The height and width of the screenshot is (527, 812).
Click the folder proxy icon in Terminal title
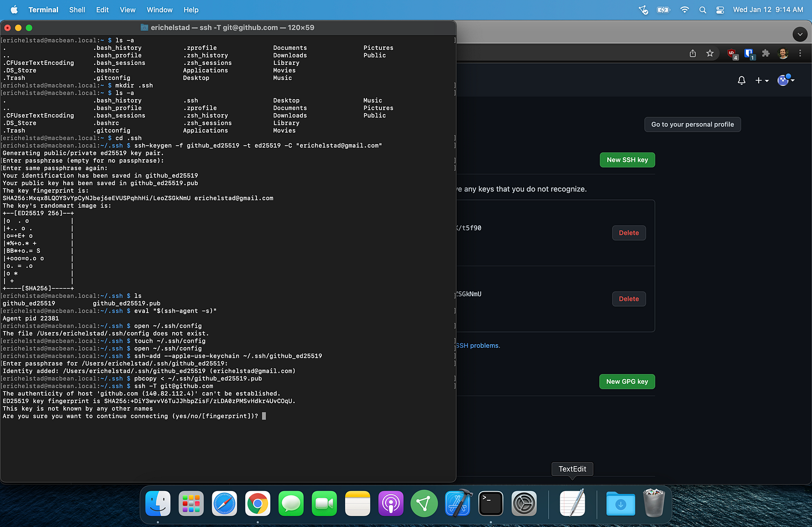pos(144,27)
